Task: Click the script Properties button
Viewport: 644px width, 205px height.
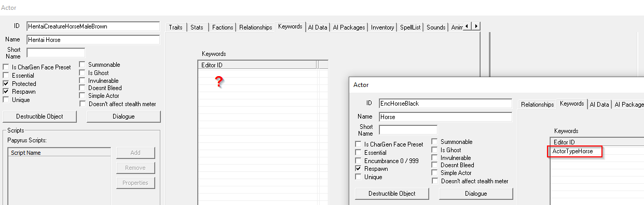Action: click(135, 183)
